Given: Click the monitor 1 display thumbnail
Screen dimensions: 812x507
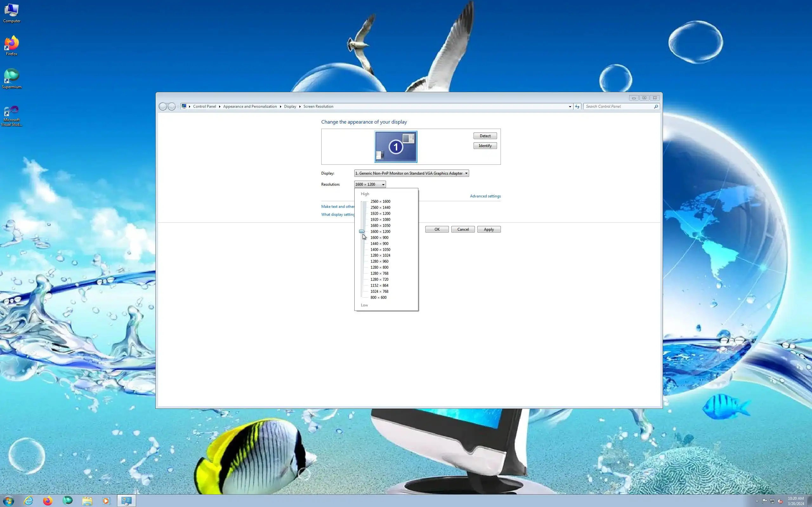Looking at the screenshot, I should pyautogui.click(x=396, y=146).
